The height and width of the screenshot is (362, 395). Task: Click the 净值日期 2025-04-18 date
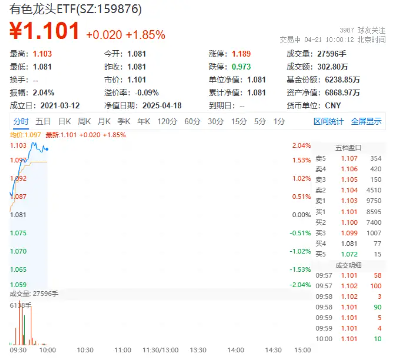tap(162, 106)
